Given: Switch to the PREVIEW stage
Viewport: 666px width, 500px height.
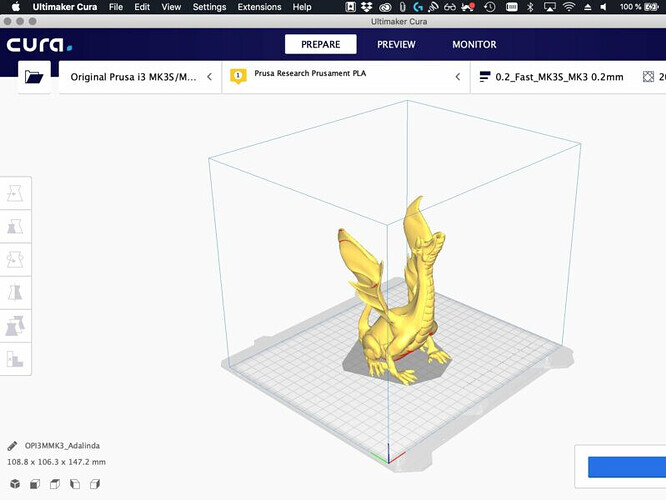Looking at the screenshot, I should [x=396, y=44].
